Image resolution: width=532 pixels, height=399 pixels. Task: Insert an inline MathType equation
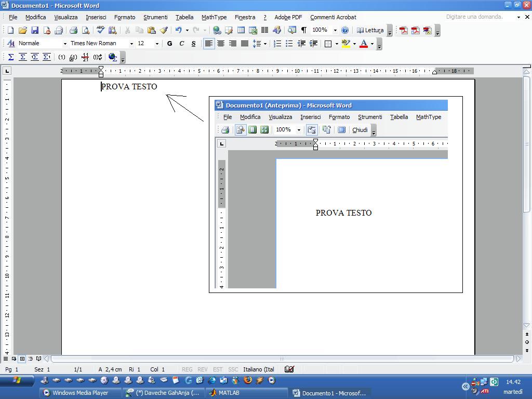click(10, 57)
